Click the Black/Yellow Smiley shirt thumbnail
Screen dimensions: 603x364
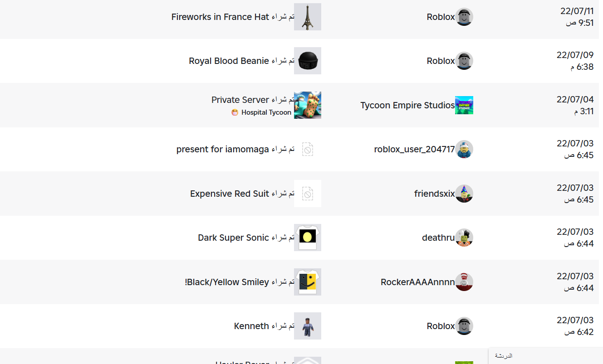[x=308, y=282]
